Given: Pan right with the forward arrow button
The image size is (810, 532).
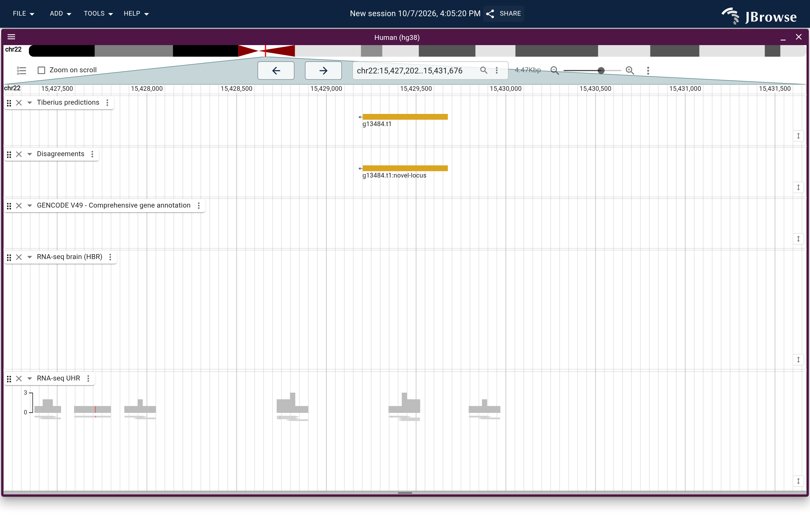Looking at the screenshot, I should pyautogui.click(x=323, y=71).
